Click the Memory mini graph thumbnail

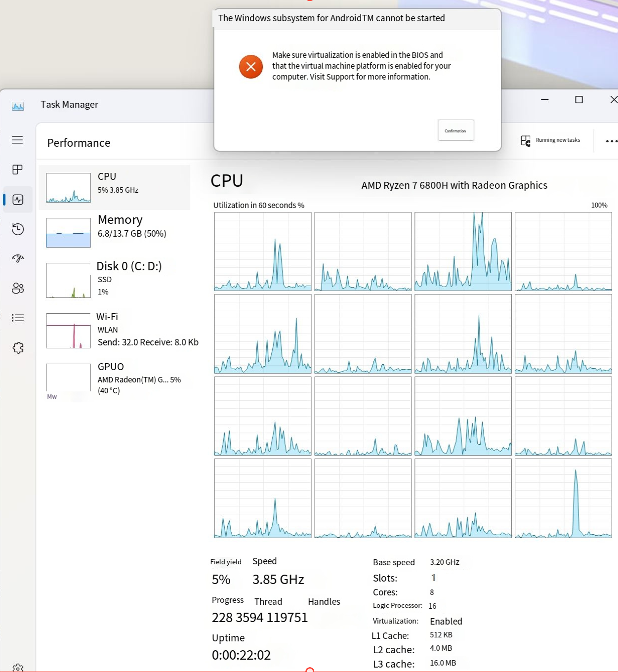point(68,233)
